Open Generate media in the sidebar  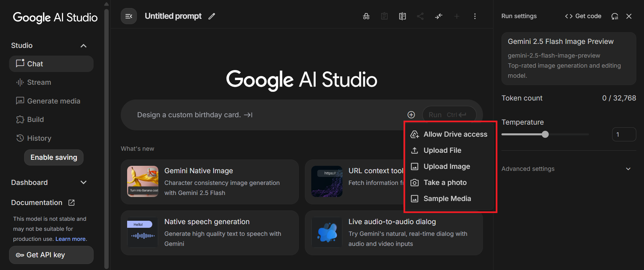coord(51,101)
